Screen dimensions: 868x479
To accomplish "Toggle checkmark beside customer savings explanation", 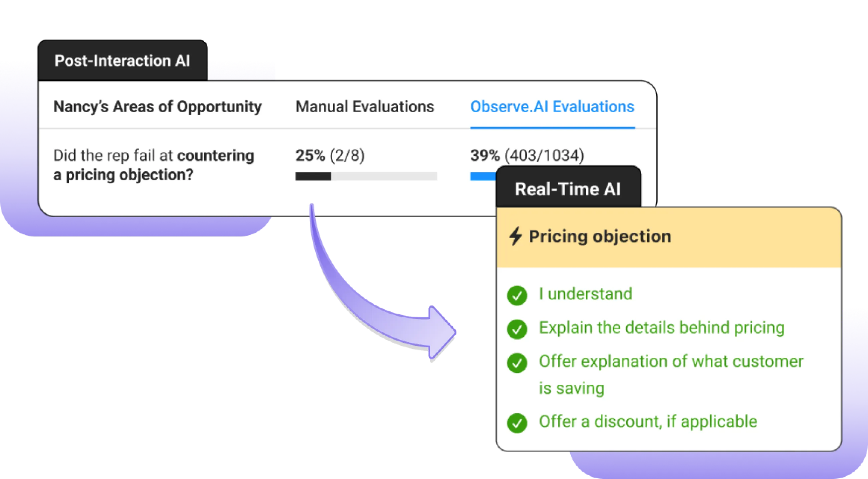I will coord(517,363).
